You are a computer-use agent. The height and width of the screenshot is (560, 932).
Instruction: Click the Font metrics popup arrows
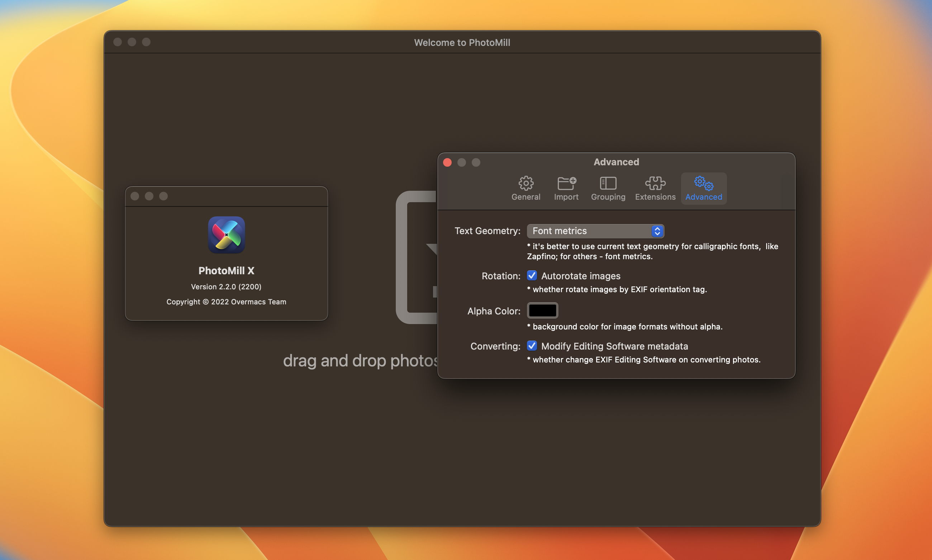tap(657, 231)
